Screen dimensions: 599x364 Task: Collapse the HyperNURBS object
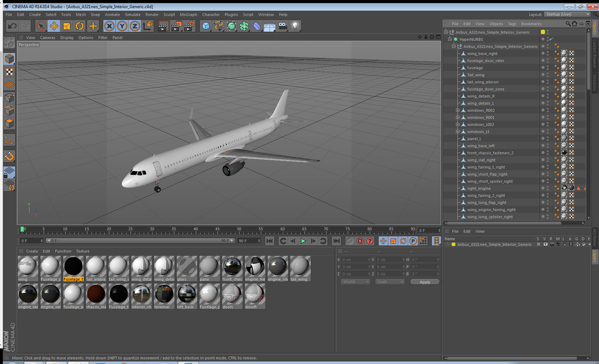coord(450,39)
